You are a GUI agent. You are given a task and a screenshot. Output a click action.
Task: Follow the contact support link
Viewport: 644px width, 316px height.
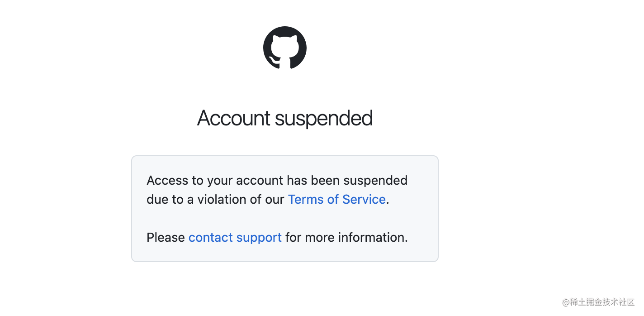(235, 238)
